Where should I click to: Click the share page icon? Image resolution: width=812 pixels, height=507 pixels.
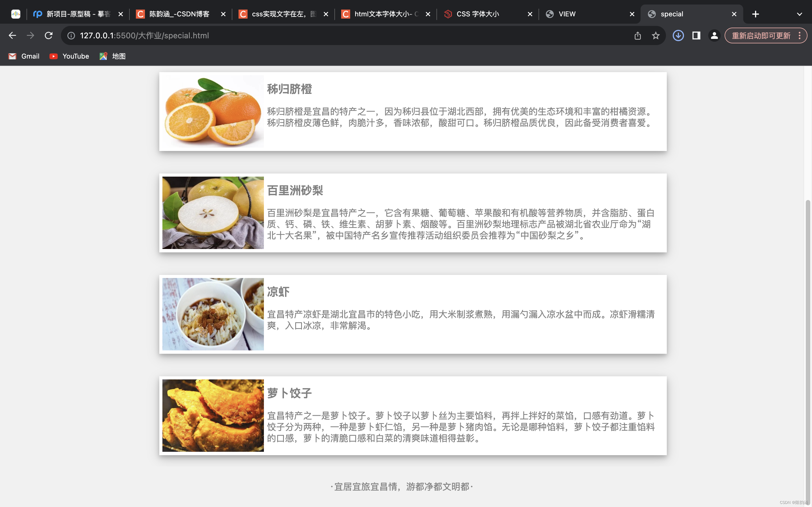click(x=637, y=35)
